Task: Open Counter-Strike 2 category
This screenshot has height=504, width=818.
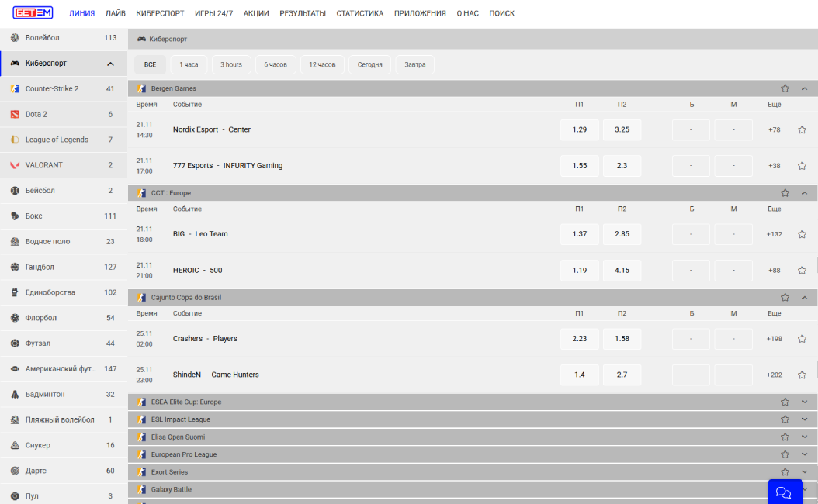Action: tap(51, 88)
